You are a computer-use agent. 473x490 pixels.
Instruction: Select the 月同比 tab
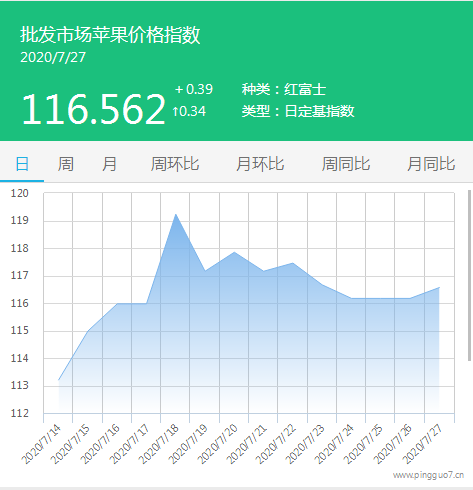click(x=431, y=164)
